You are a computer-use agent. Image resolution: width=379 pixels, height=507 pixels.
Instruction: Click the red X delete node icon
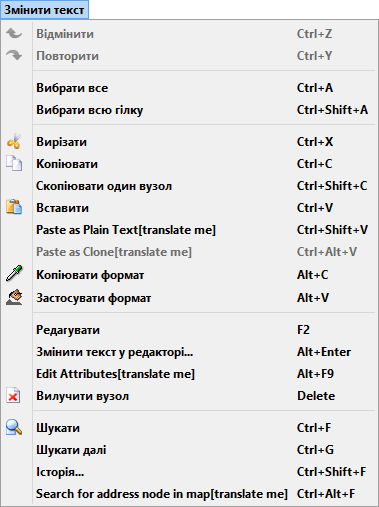pos(13,396)
